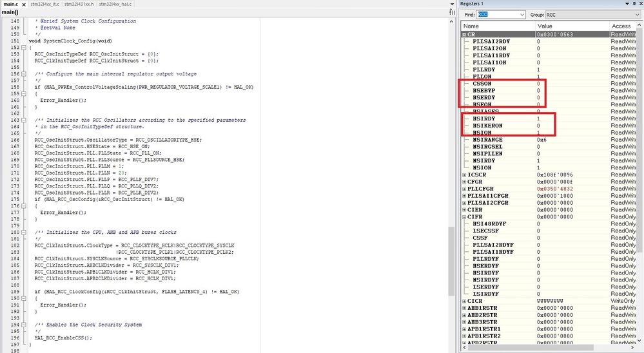Expand the PLLSAI2CFGR register node
This screenshot has height=353, width=644.
464,203
